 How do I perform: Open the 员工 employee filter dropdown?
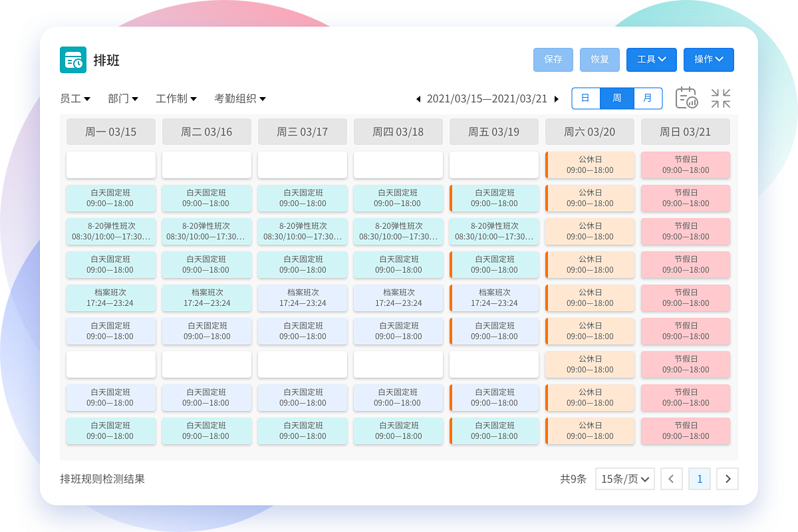[x=74, y=98]
